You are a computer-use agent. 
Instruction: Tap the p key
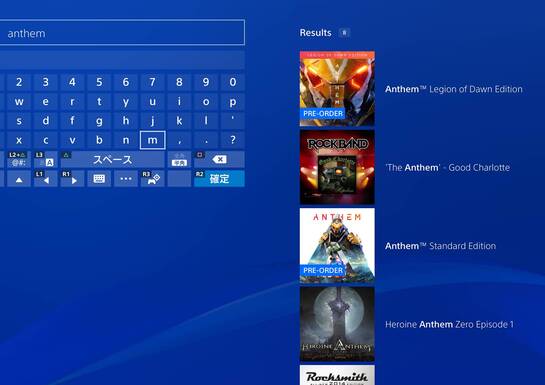(x=233, y=101)
